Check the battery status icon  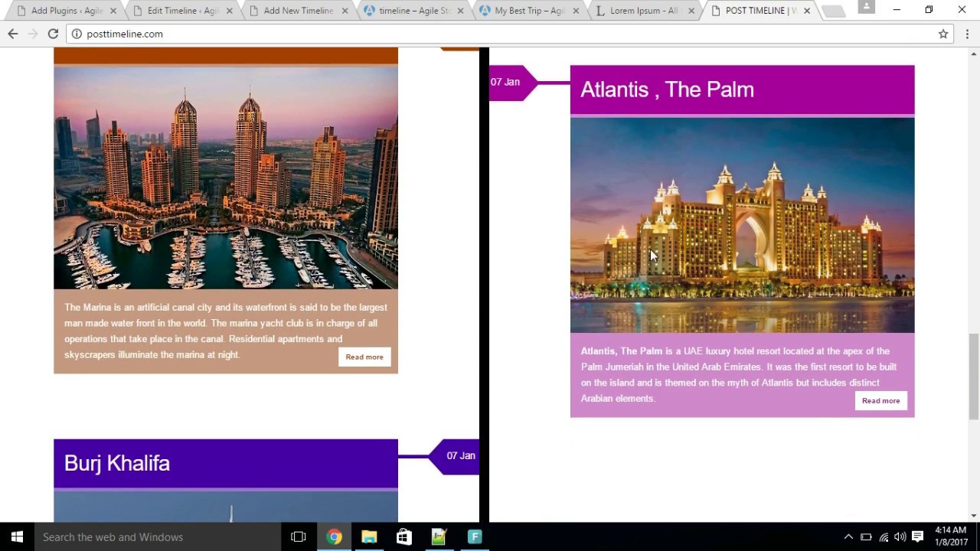pos(866,536)
